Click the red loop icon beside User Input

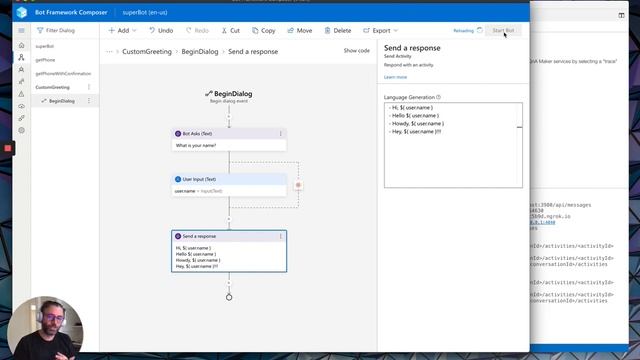pyautogui.click(x=298, y=185)
